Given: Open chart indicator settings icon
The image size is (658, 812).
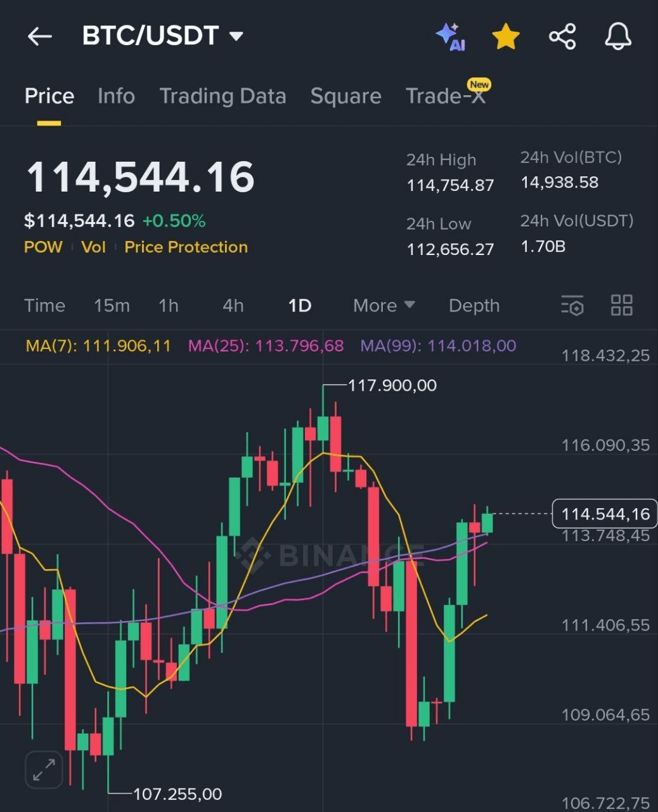Looking at the screenshot, I should click(x=572, y=306).
